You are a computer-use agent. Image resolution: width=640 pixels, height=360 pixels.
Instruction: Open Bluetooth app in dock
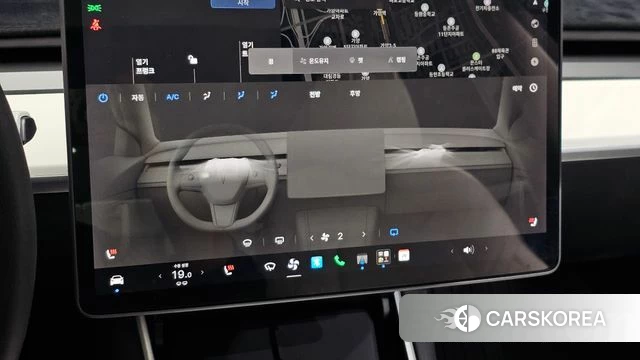317,262
